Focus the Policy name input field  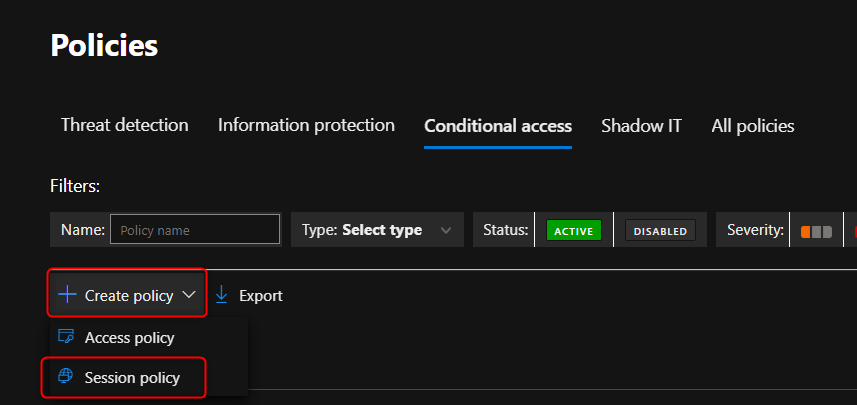(x=195, y=230)
